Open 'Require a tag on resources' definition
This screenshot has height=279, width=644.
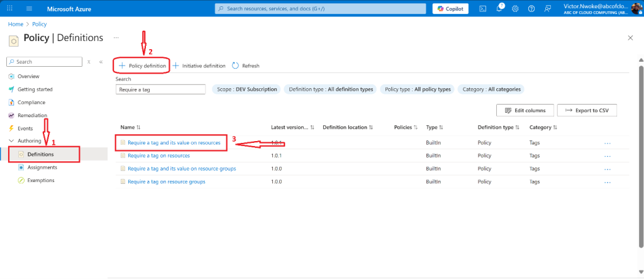pyautogui.click(x=158, y=156)
